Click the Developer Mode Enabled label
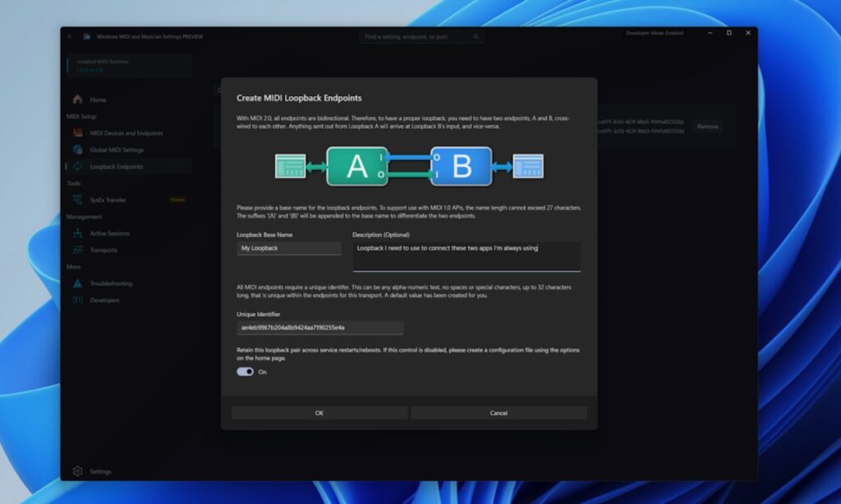Screen dimensions: 841x504 (x=653, y=33)
